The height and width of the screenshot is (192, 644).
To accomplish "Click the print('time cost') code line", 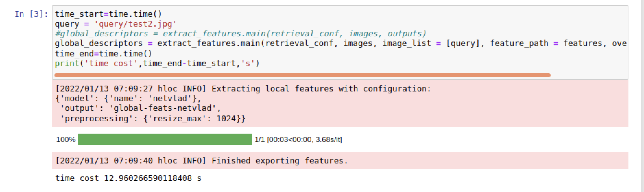I will click(x=157, y=63).
